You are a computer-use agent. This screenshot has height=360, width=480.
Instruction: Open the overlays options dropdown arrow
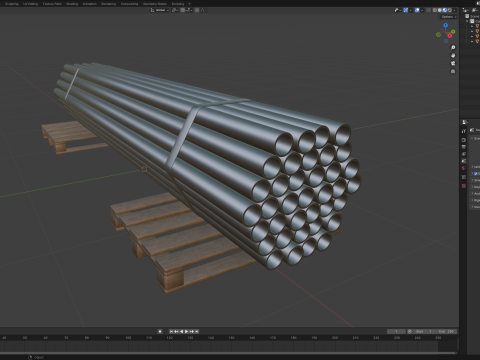point(422,10)
